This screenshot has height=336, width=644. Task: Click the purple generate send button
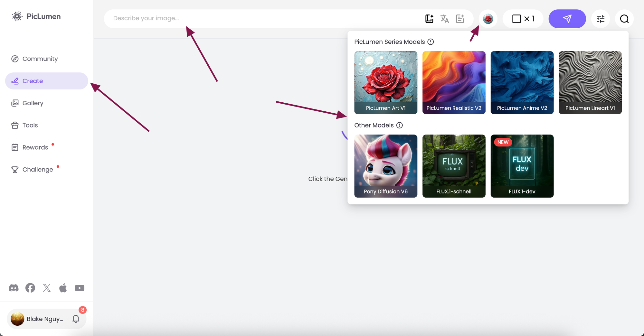coord(567,19)
